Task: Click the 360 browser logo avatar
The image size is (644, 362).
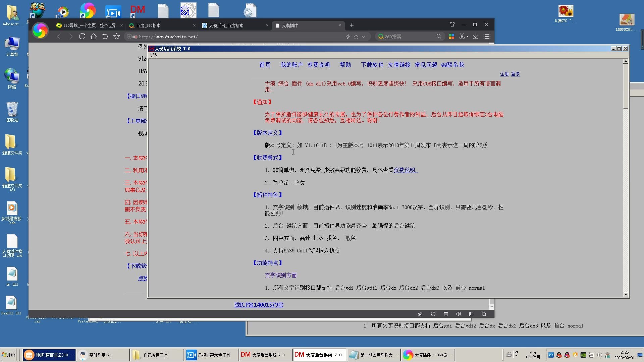Action: (40, 31)
